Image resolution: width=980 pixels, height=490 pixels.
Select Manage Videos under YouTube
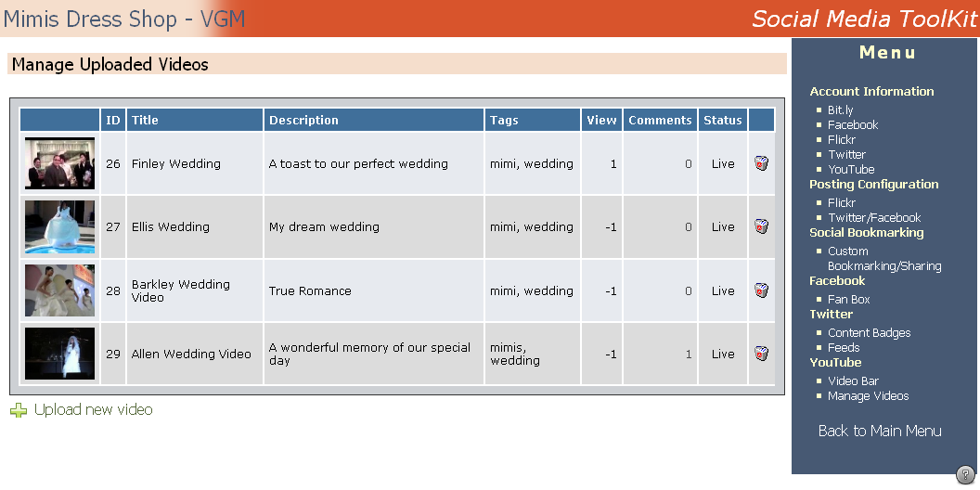[x=868, y=396]
